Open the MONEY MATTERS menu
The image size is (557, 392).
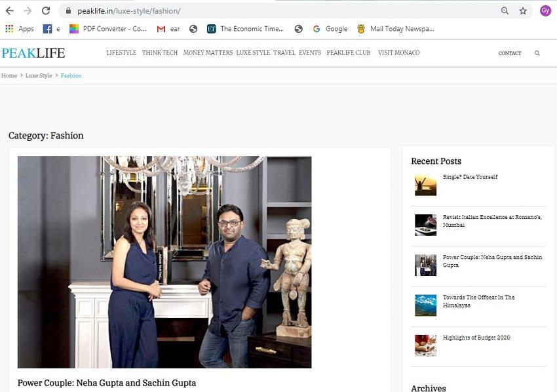208,52
